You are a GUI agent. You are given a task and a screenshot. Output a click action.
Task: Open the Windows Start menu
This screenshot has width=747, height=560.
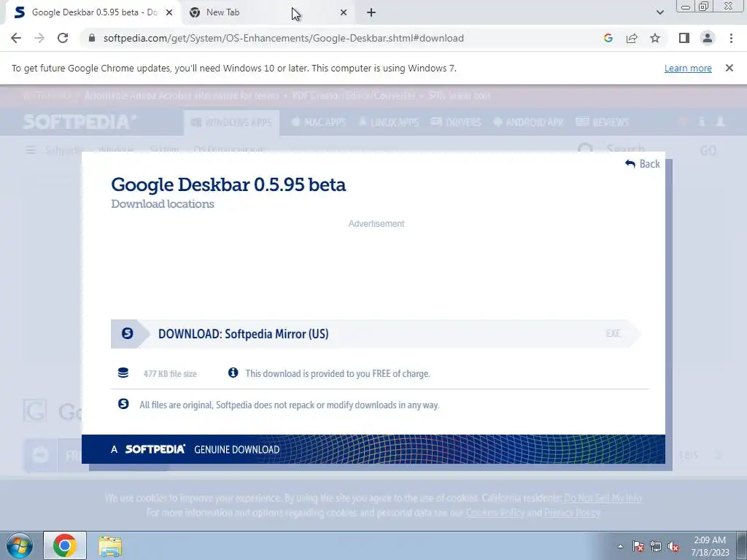point(20,545)
